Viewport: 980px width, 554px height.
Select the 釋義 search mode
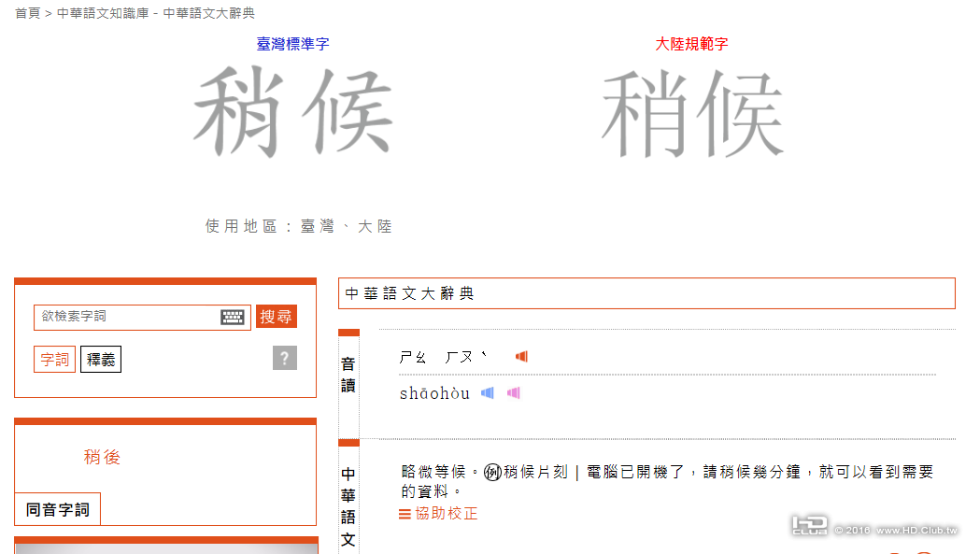click(100, 358)
